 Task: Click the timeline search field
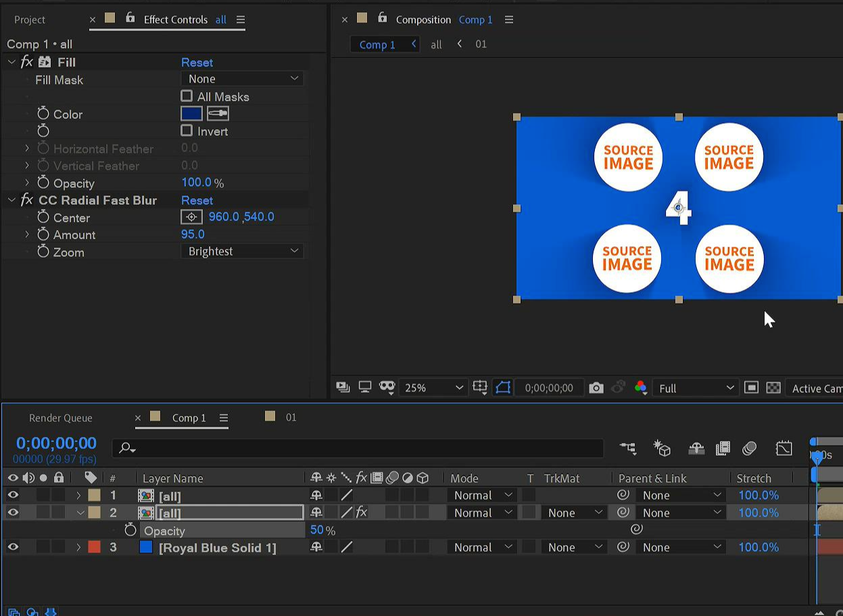358,448
